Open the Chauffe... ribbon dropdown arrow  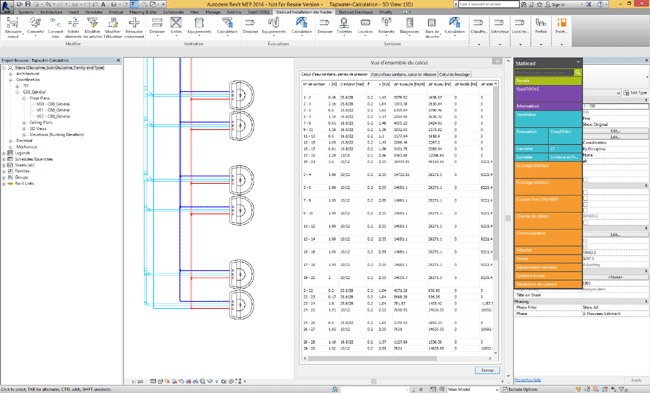click(479, 44)
